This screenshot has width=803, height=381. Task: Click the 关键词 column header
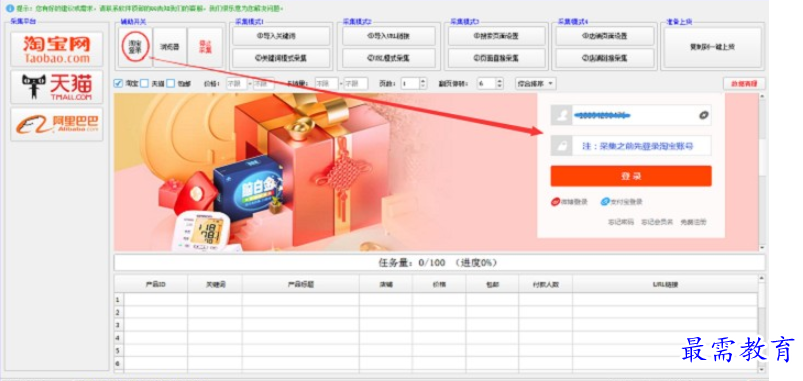[215, 285]
